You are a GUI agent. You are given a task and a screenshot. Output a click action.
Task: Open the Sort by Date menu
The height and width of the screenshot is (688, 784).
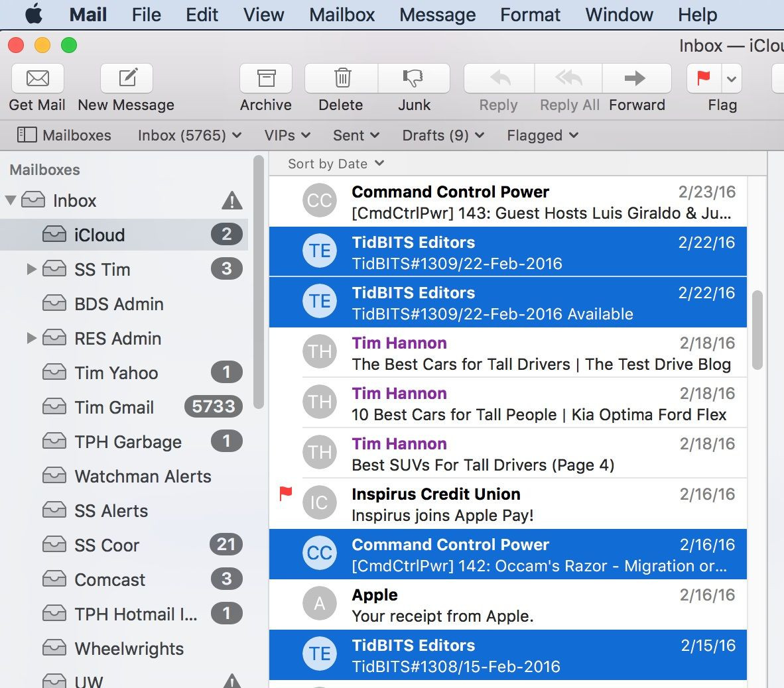[336, 164]
